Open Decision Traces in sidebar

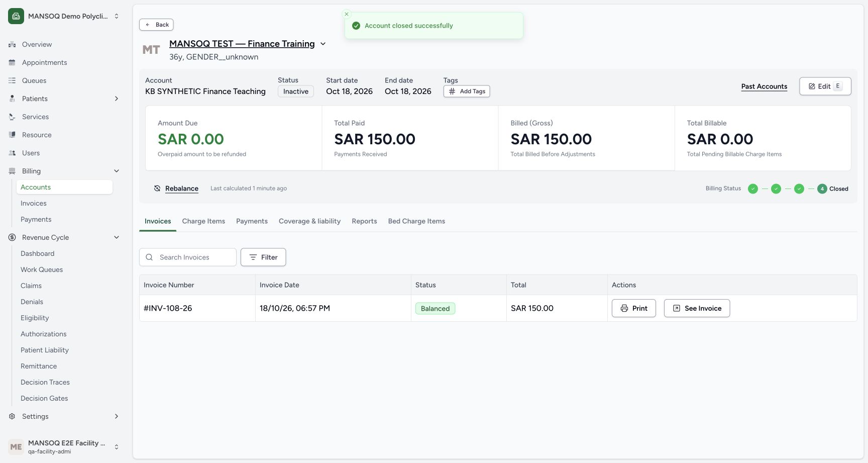tap(64, 382)
